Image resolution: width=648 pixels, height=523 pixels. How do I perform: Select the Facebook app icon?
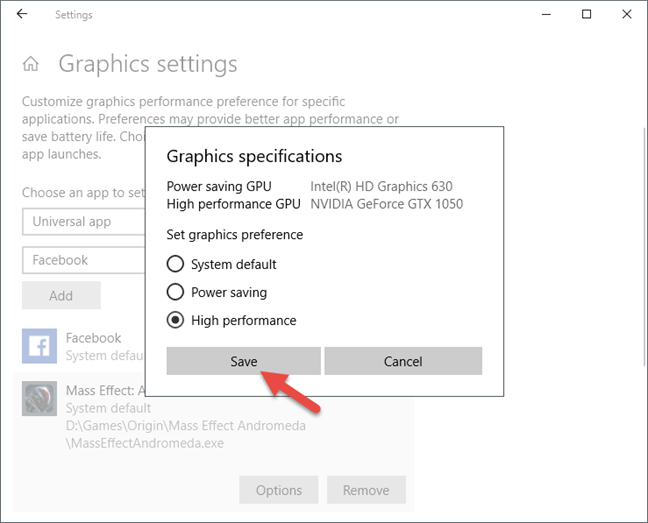39,346
